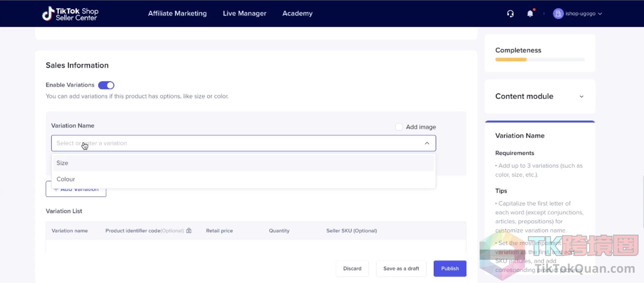Viewport: 644px width, 283px height.
Task: Click the TikTok Shop Seller Center logo
Action: click(x=70, y=14)
